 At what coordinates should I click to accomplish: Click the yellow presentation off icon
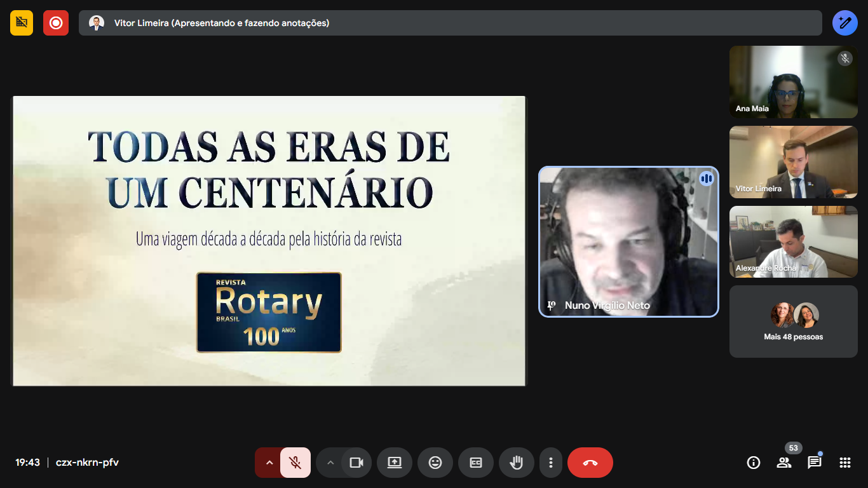click(22, 23)
